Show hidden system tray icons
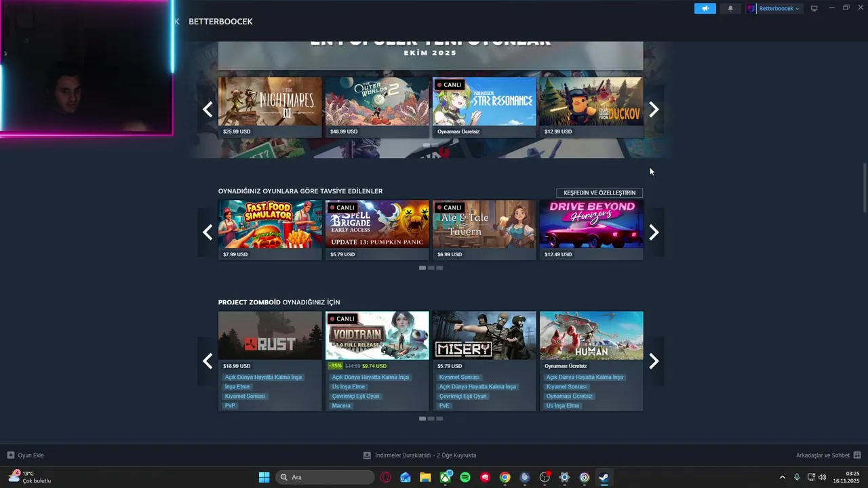 783,477
